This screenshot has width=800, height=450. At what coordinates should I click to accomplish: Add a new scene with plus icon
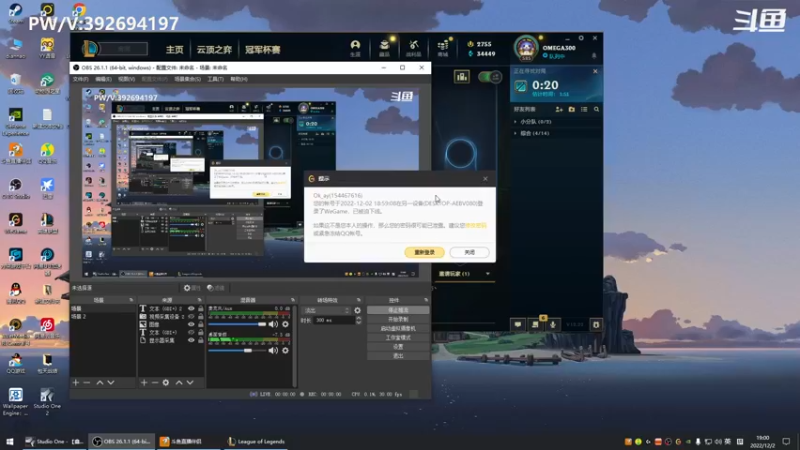[76, 383]
